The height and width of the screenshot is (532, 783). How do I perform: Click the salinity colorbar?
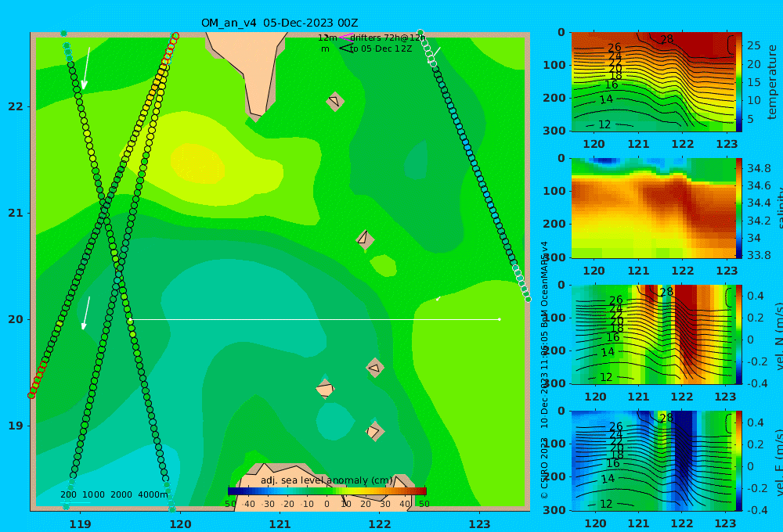(x=738, y=208)
